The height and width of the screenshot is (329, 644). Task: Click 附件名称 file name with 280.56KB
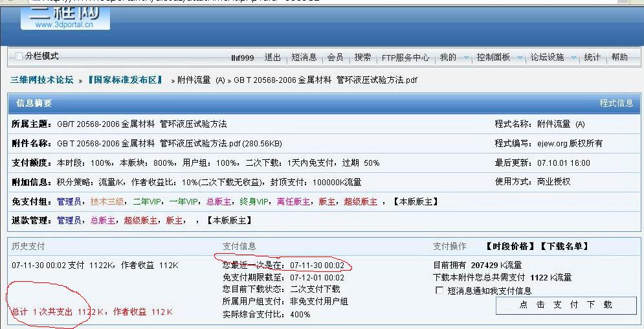coord(169,143)
